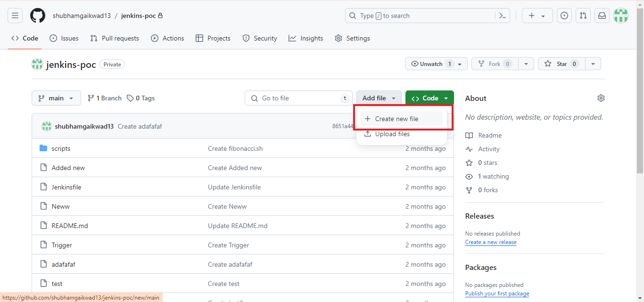
Task: Open the Neww file
Action: pyautogui.click(x=60, y=206)
